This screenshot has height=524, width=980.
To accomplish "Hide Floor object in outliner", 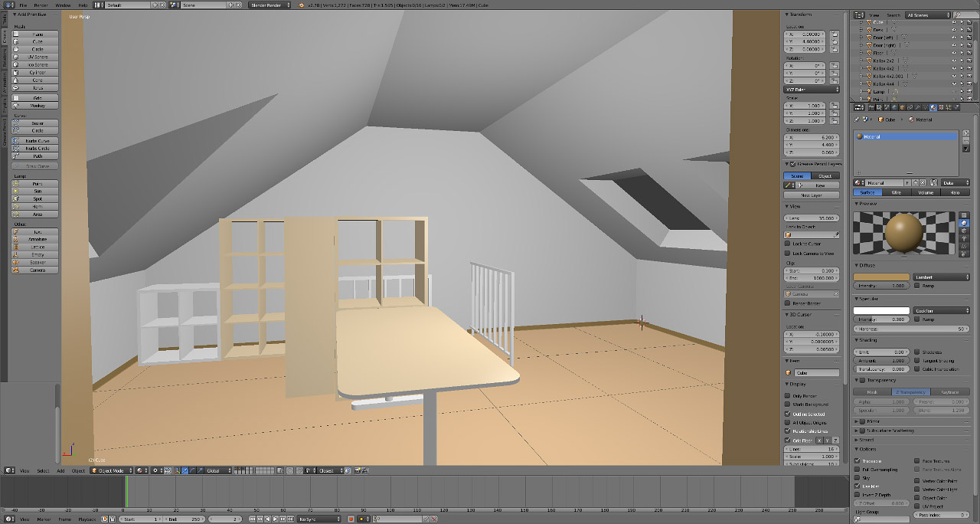I will click(x=954, y=53).
